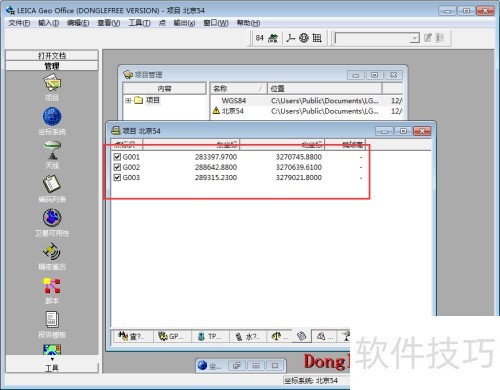Uncheck the G003 point checkbox

117,177
